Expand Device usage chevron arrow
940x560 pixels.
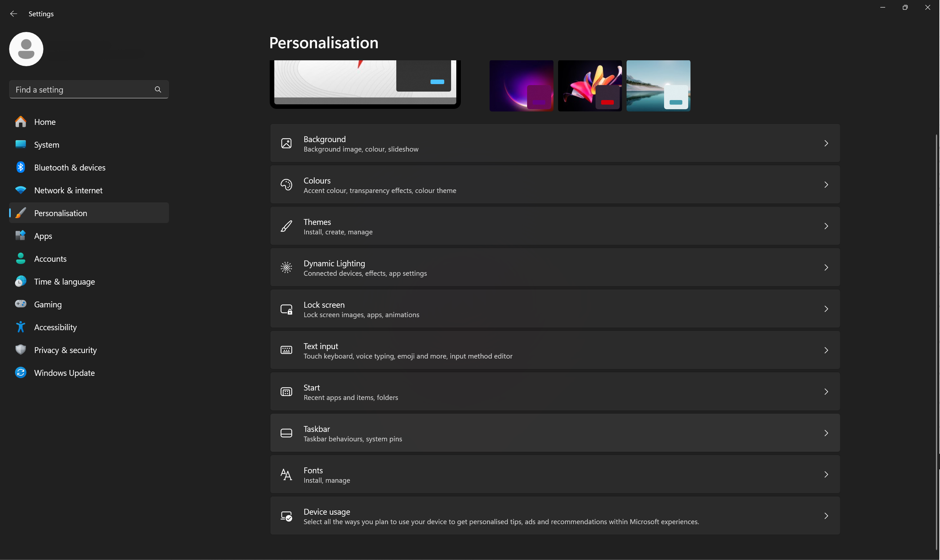coord(826,516)
